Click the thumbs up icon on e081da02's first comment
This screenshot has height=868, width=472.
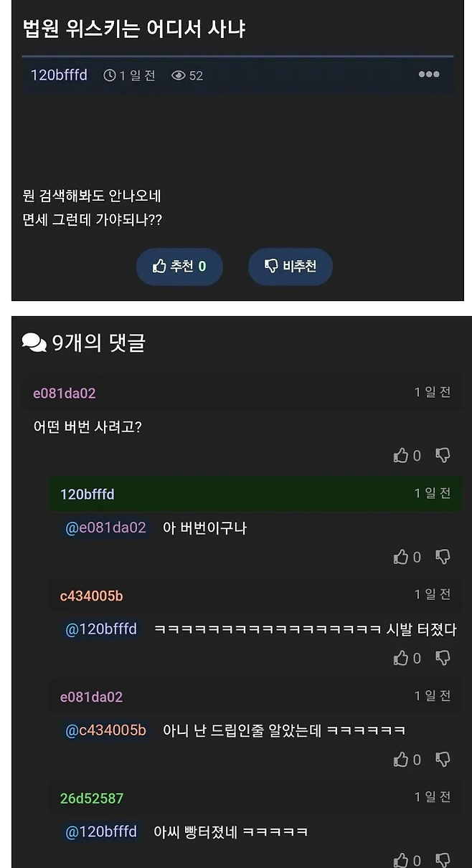[x=402, y=455]
